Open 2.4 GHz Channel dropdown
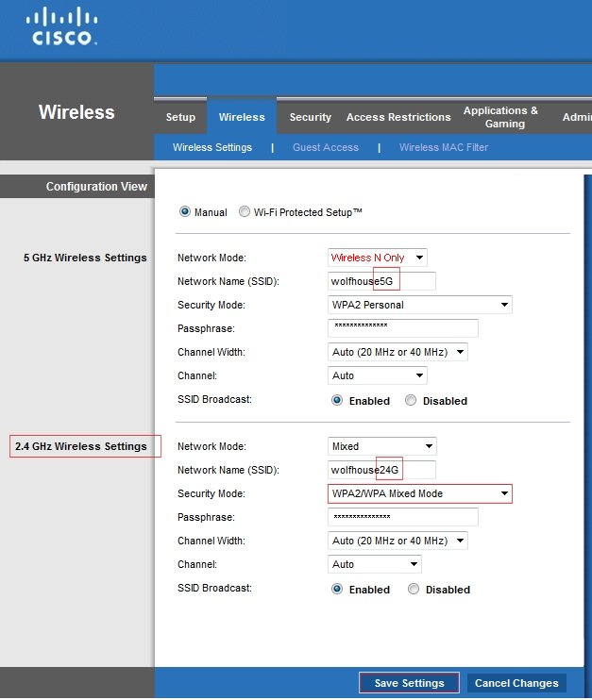 [x=375, y=565]
